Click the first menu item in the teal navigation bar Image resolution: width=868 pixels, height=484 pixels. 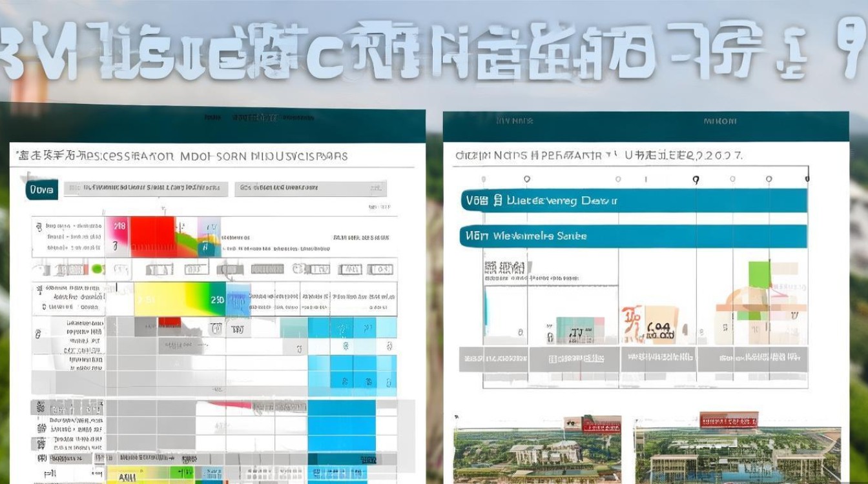tap(212, 117)
